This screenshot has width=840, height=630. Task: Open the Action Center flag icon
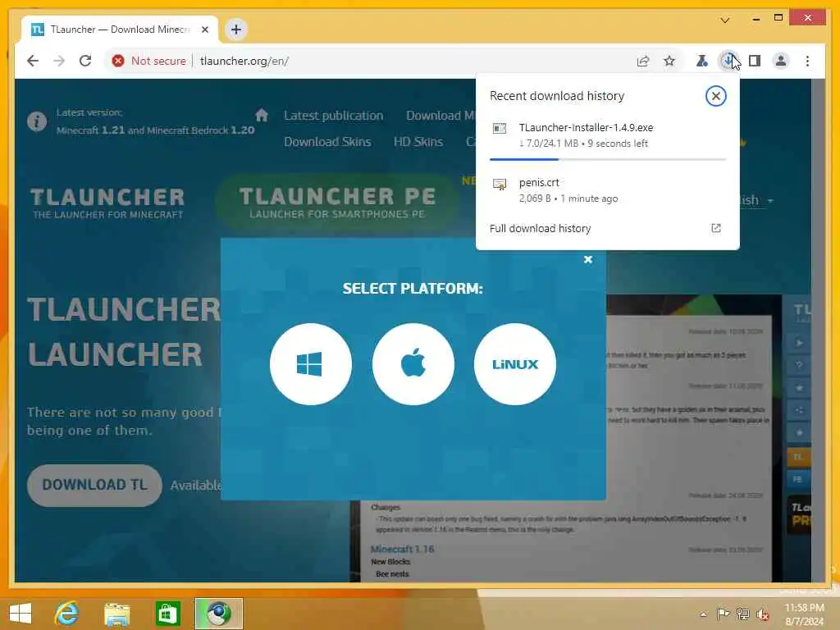(x=723, y=614)
